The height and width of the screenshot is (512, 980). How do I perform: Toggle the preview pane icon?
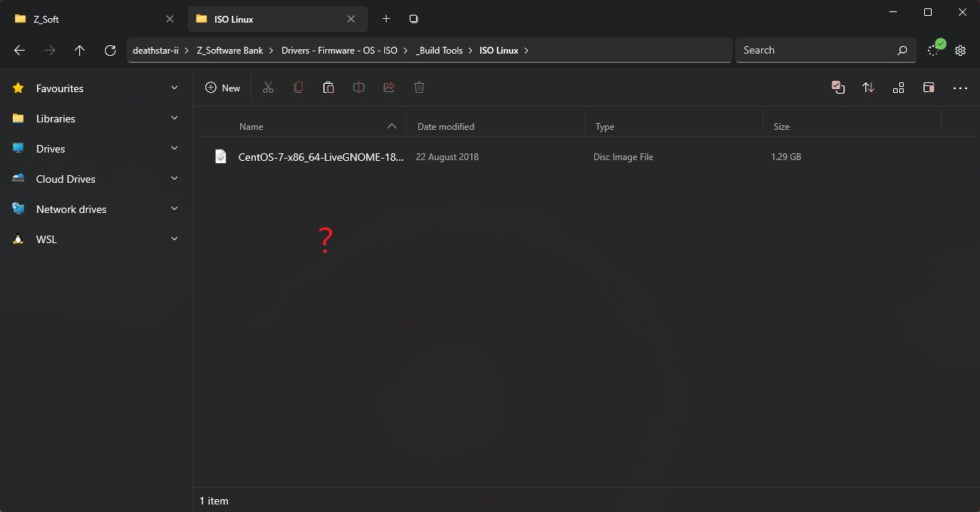(929, 88)
